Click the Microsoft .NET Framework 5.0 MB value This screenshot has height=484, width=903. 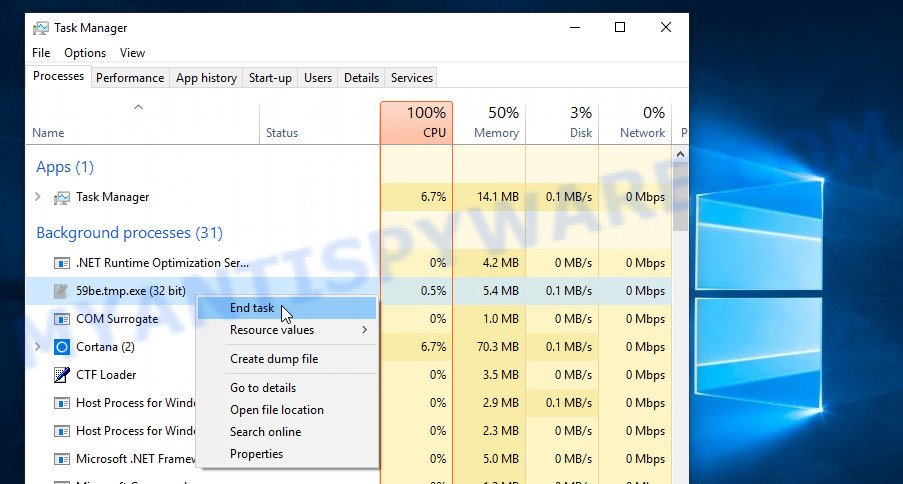pyautogui.click(x=501, y=459)
